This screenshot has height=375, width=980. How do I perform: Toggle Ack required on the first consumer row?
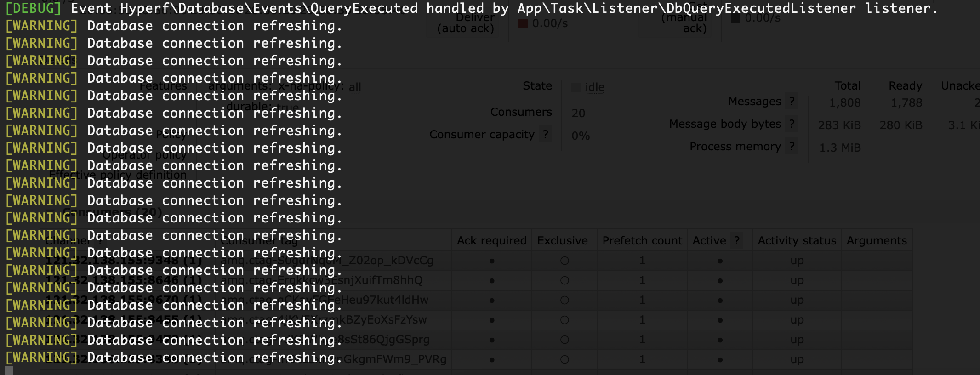tap(491, 260)
